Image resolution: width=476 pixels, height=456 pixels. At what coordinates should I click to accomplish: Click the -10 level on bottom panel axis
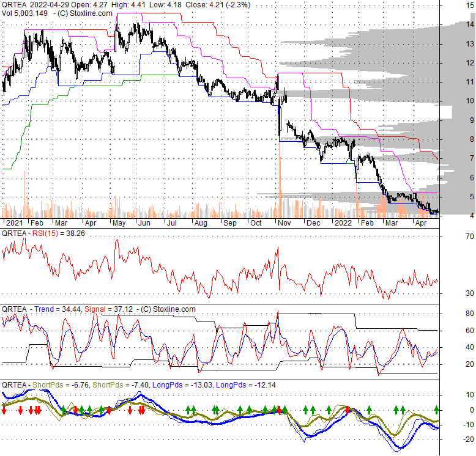pos(468,425)
